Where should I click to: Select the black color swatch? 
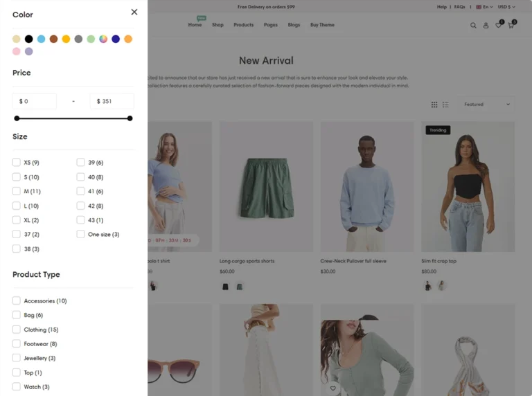pyautogui.click(x=29, y=39)
